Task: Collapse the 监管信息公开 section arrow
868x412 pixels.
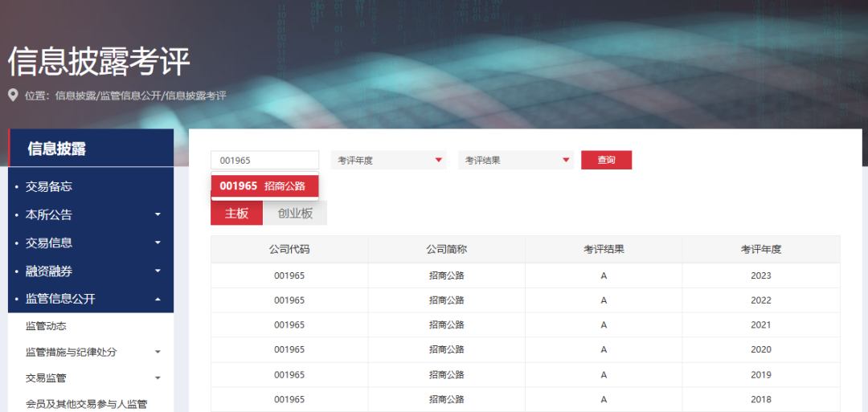Action: 158,300
